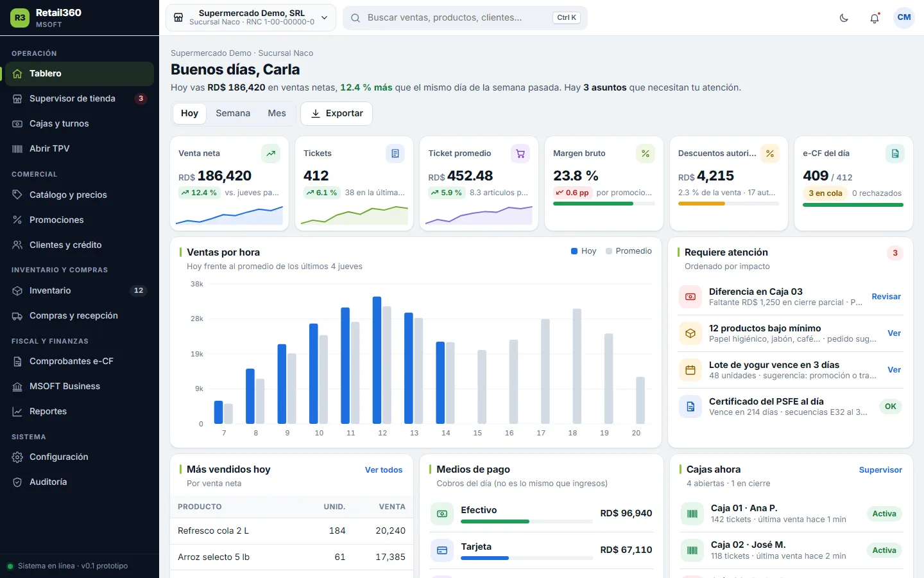Screen dimensions: 924x578
Task: Click the MSOFT Business bank icon
Action: [17, 387]
